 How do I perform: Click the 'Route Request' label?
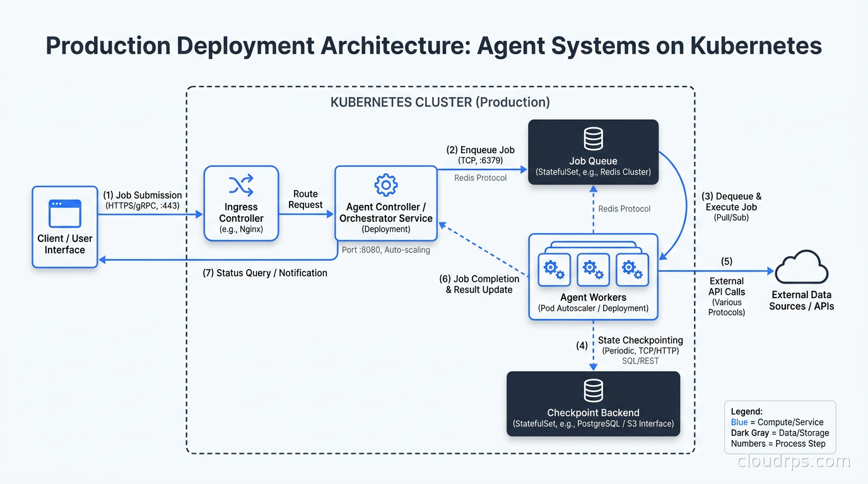[x=305, y=199]
